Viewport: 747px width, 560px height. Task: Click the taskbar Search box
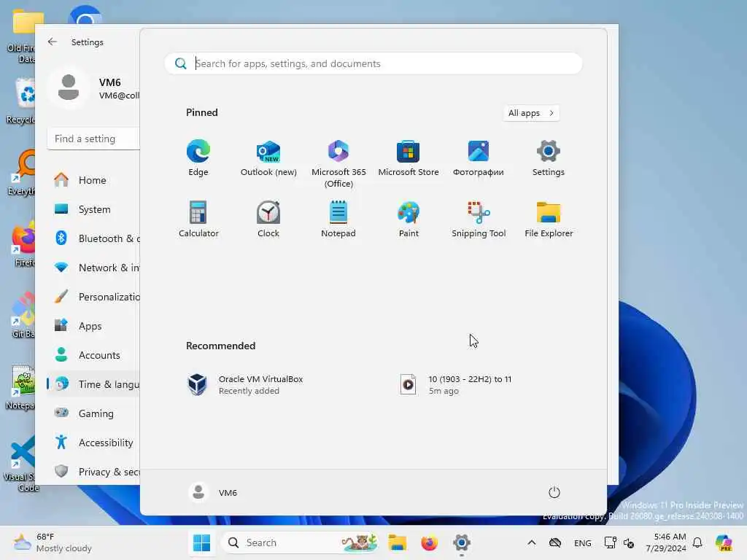301,542
